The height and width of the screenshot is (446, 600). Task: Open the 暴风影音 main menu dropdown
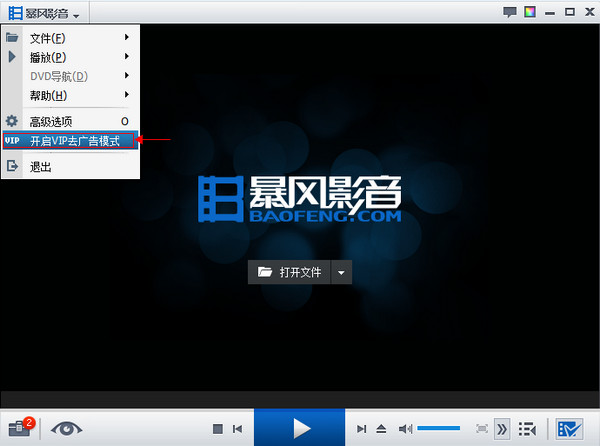point(44,13)
